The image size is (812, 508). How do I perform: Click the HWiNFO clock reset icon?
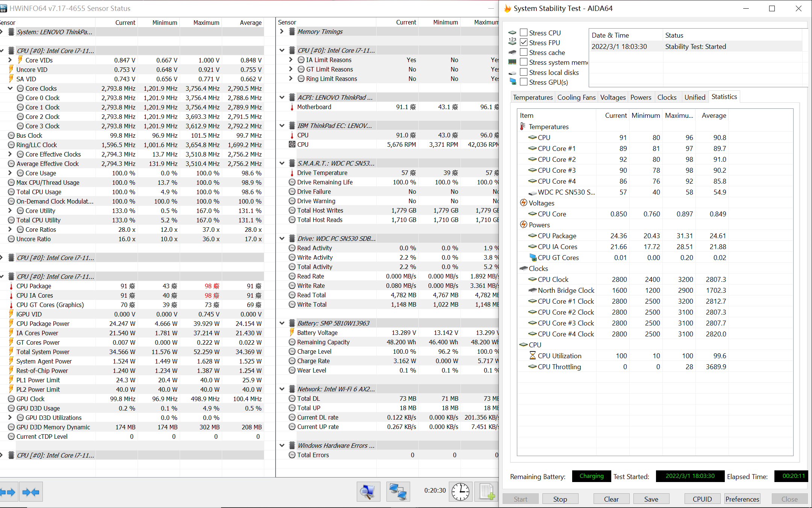click(461, 492)
